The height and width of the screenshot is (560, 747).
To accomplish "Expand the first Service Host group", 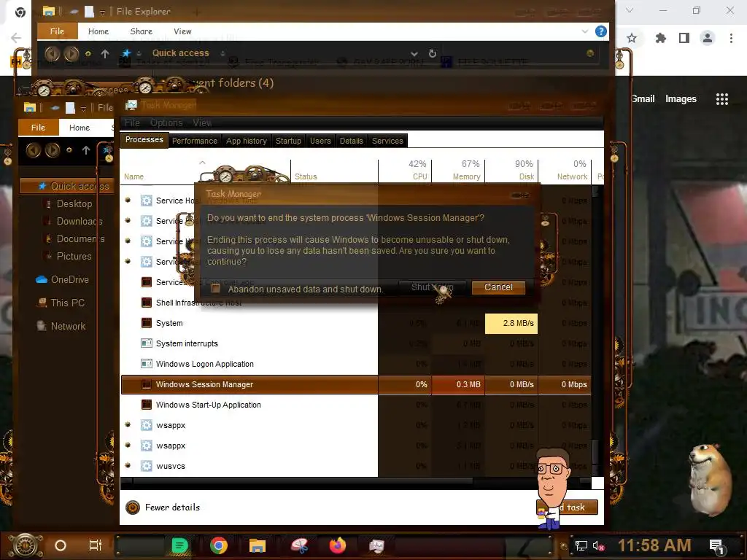I will pos(128,200).
